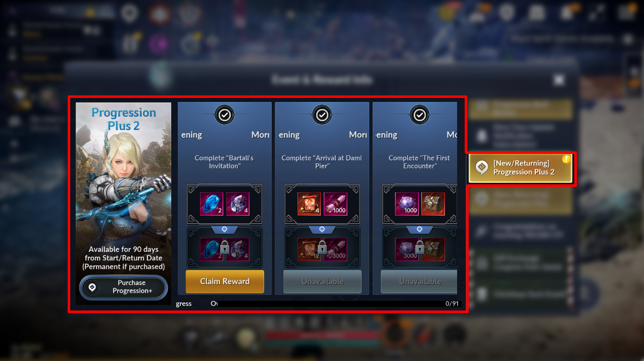Click the Claim Reward button
The image size is (644, 361).
[x=225, y=281]
